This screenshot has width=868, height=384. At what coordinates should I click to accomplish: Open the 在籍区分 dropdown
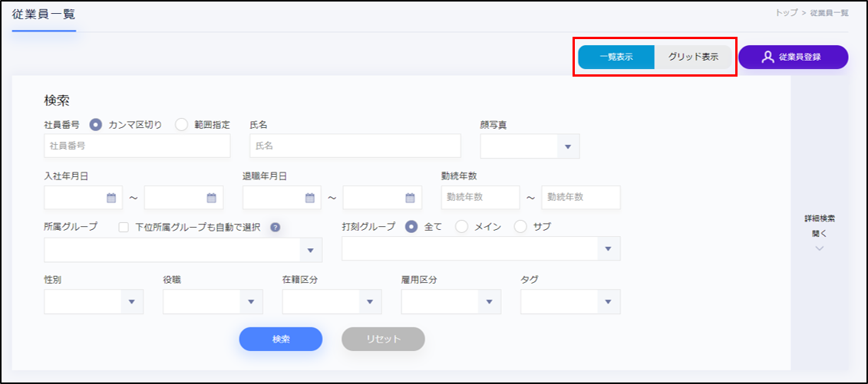371,302
